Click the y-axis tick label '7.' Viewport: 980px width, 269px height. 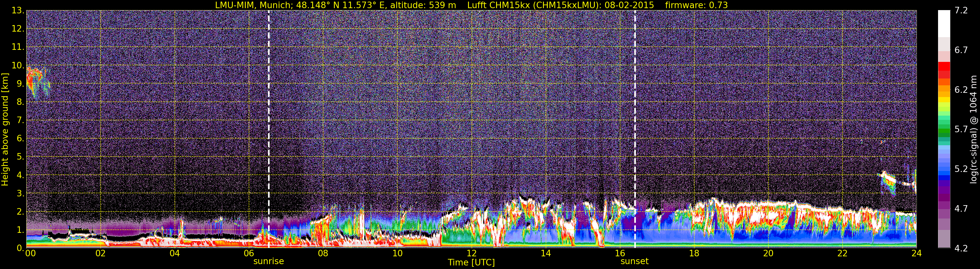[x=20, y=120]
